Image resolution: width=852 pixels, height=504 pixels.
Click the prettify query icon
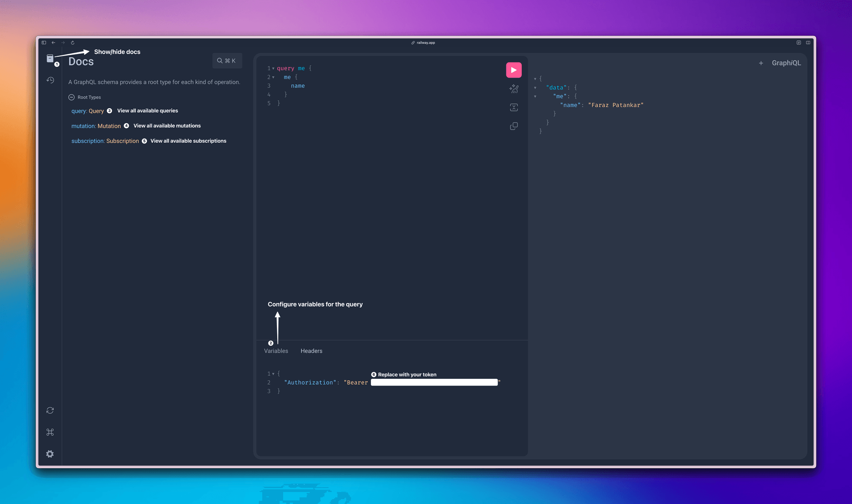pos(513,89)
